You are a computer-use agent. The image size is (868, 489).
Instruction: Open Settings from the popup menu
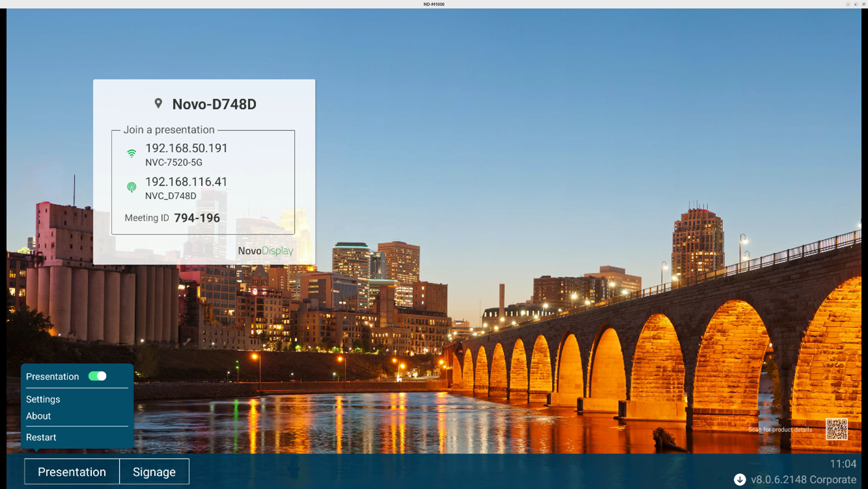[x=43, y=399]
